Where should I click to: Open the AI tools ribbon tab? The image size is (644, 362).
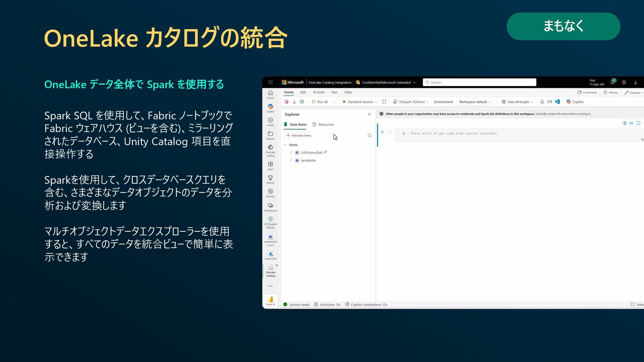pyautogui.click(x=319, y=92)
